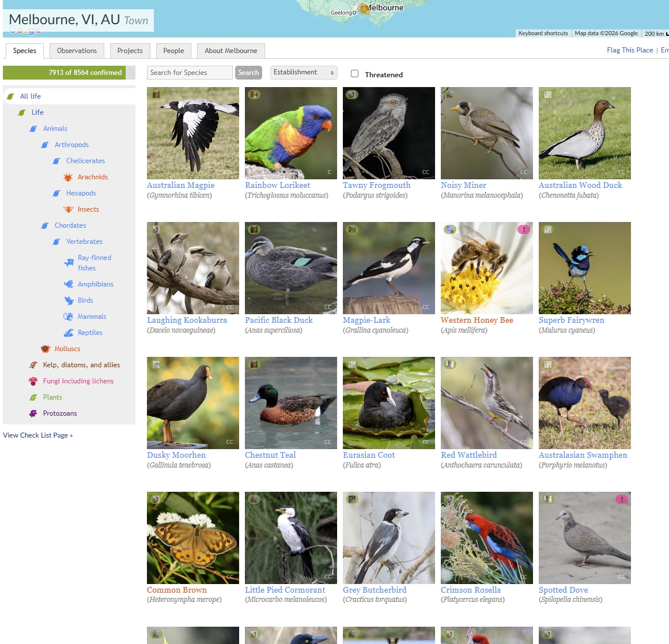
Task: Select Birds in the taxonomy tree
Action: [85, 300]
